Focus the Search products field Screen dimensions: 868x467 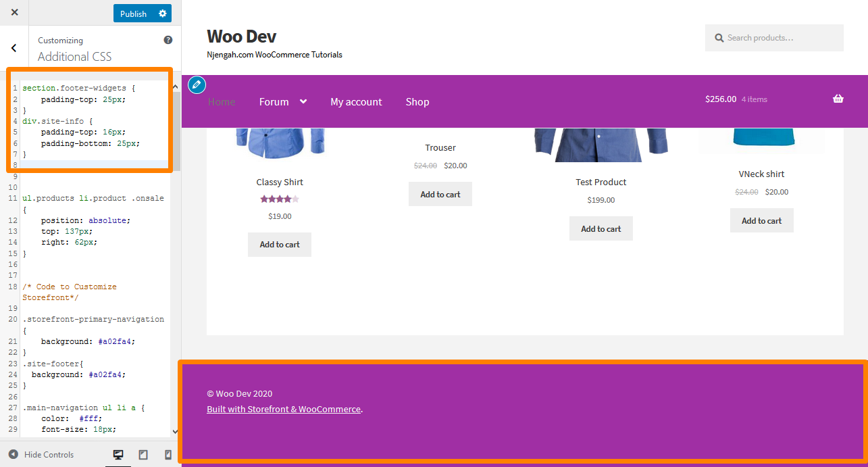pos(774,38)
